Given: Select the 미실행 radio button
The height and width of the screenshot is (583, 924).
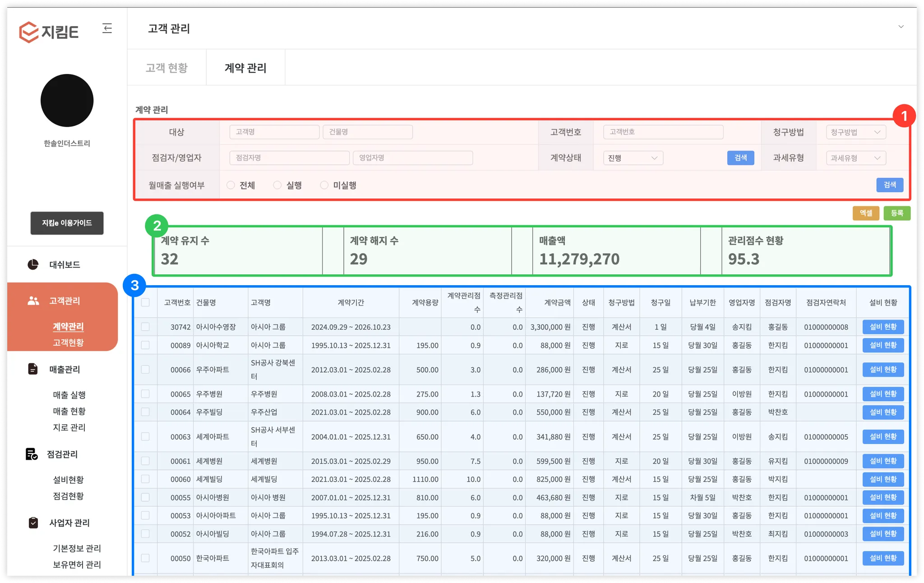Looking at the screenshot, I should click(x=324, y=185).
